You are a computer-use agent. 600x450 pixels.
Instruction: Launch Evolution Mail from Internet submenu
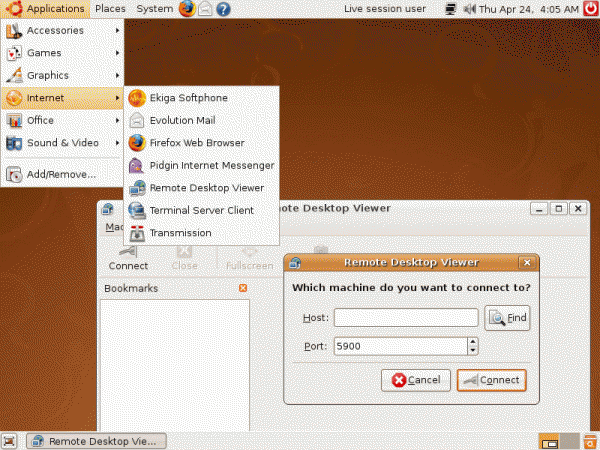point(201,121)
